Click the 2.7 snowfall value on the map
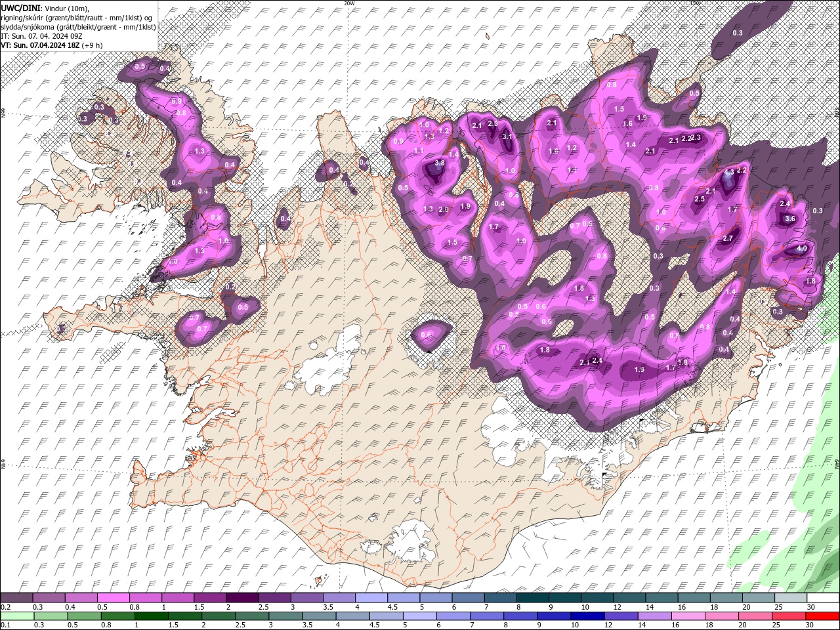Image resolution: width=840 pixels, height=630 pixels. click(728, 238)
